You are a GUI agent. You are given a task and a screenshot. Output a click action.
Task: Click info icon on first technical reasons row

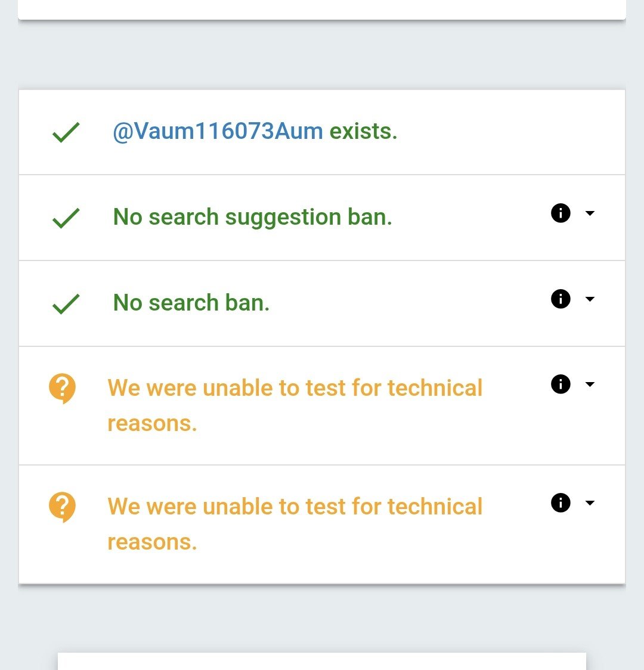pyautogui.click(x=561, y=384)
